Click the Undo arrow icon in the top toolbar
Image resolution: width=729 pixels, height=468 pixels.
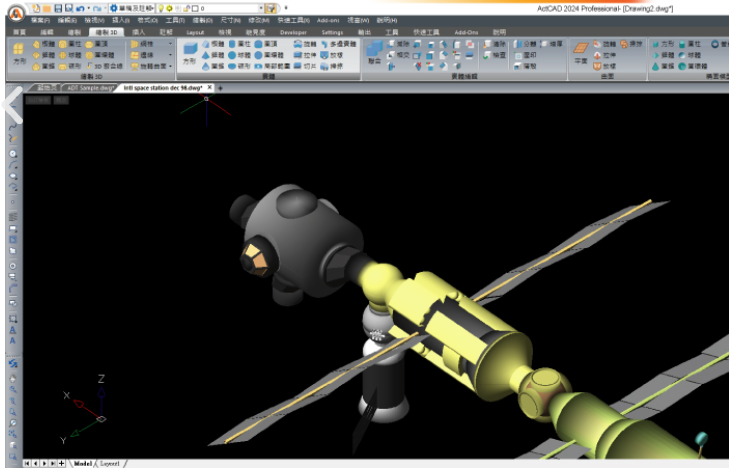[x=79, y=8]
